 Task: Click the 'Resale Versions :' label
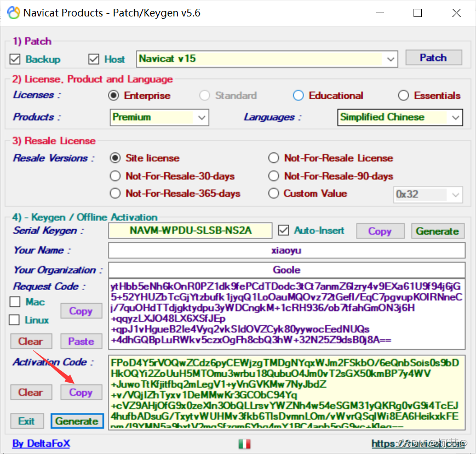[x=54, y=158]
